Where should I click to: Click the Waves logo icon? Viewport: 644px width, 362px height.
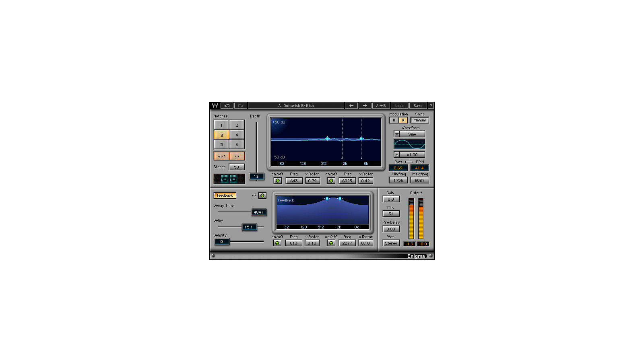215,105
